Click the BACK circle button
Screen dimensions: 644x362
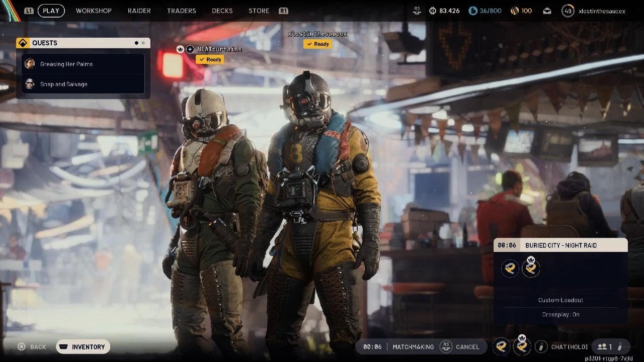22,346
